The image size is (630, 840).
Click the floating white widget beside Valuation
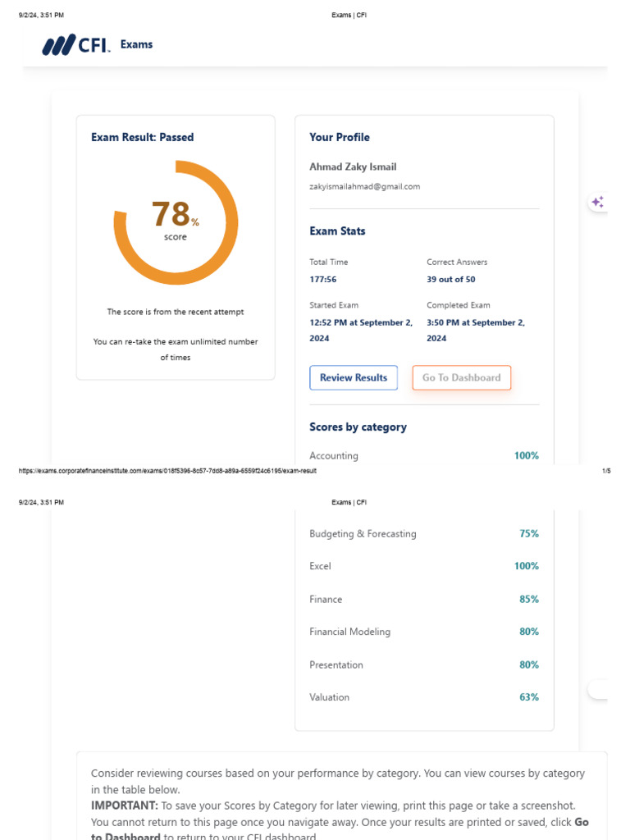(598, 691)
